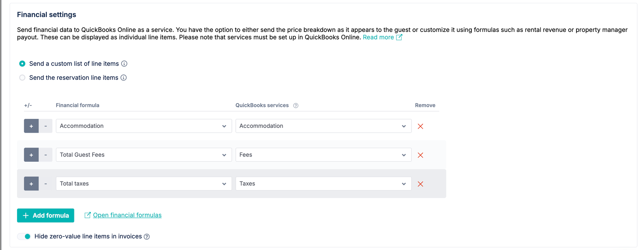Select Send a custom list of line items
The height and width of the screenshot is (250, 644).
(x=22, y=64)
